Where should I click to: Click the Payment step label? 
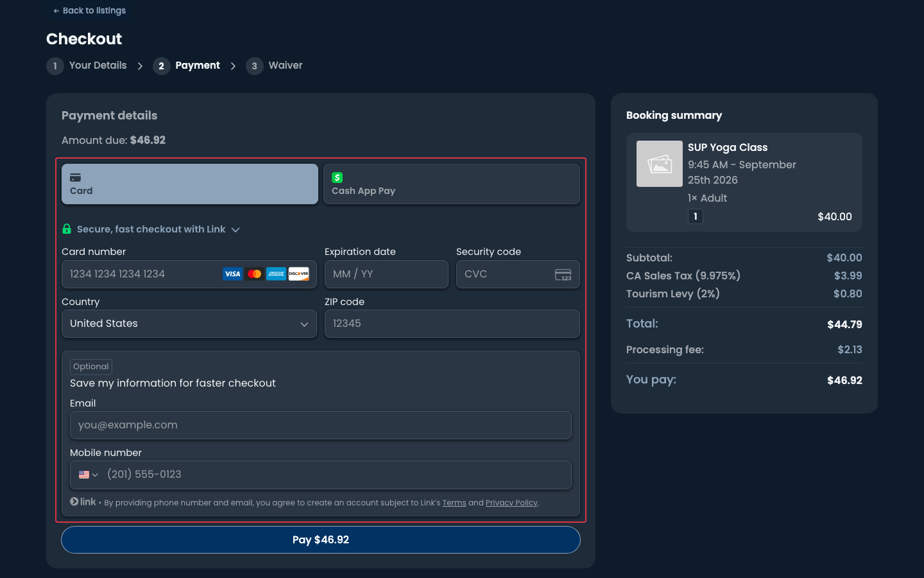pos(198,66)
